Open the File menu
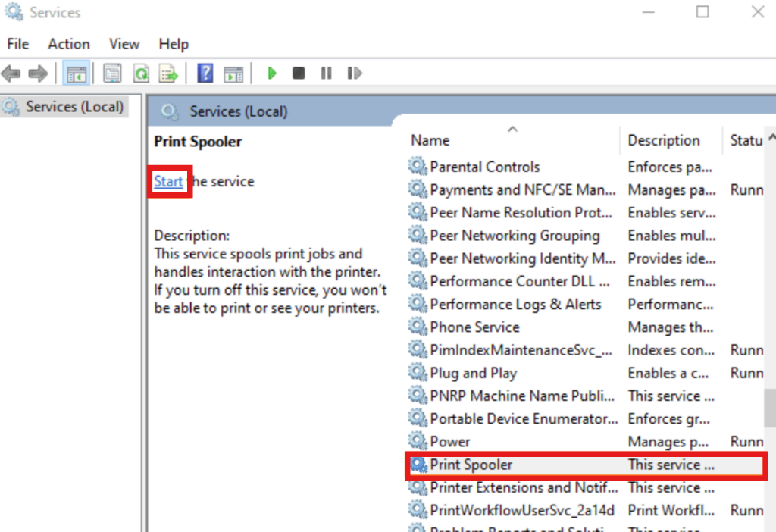 coord(18,44)
